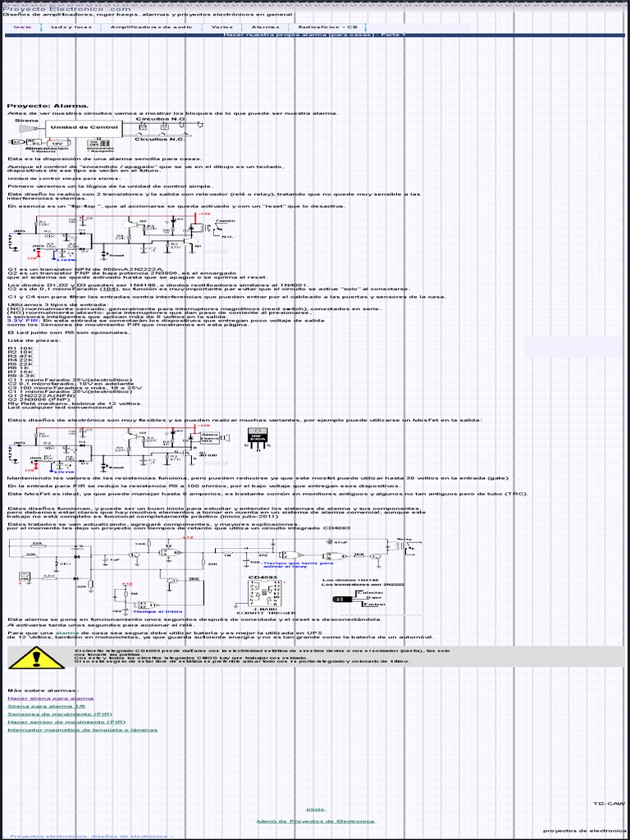Image resolution: width=630 pixels, height=840 pixels.
Task: Click the 'proyectos de electronica' footer text
Action: (586, 830)
